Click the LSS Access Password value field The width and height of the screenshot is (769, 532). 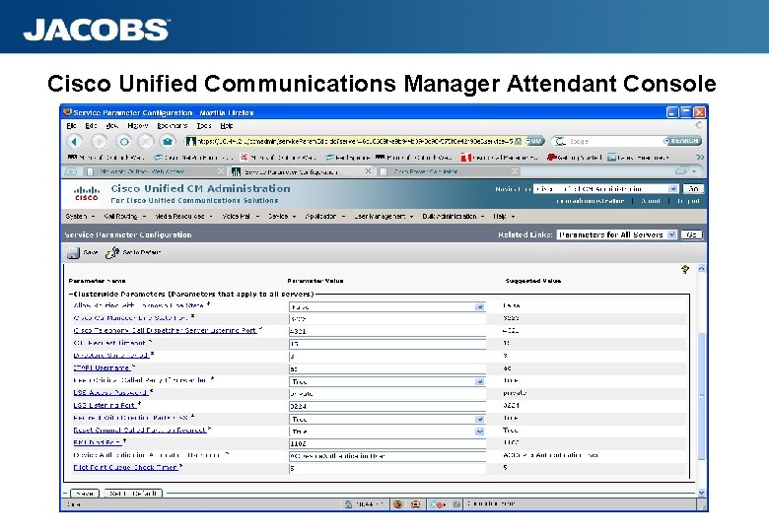pyautogui.click(x=387, y=393)
